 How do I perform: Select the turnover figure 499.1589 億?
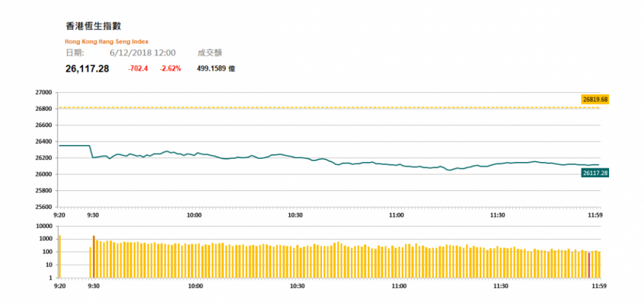point(216,69)
